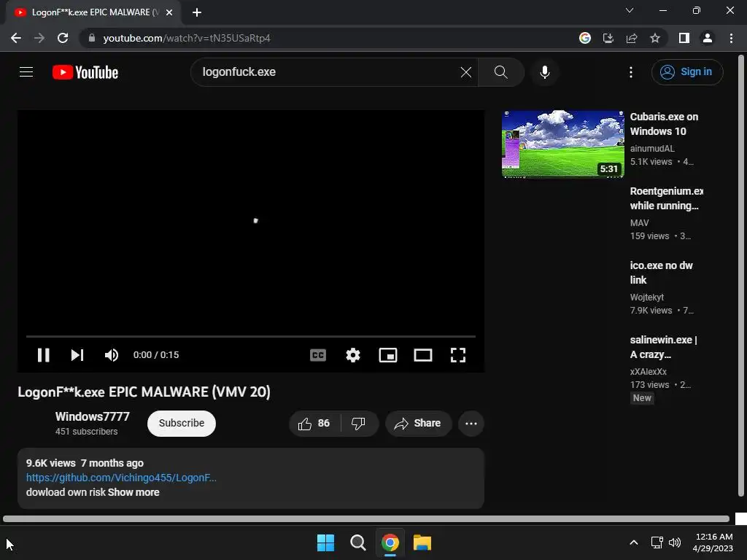This screenshot has height=560, width=747.
Task: Open Cubaris.exe on Windows 10 thumbnail
Action: pyautogui.click(x=562, y=144)
